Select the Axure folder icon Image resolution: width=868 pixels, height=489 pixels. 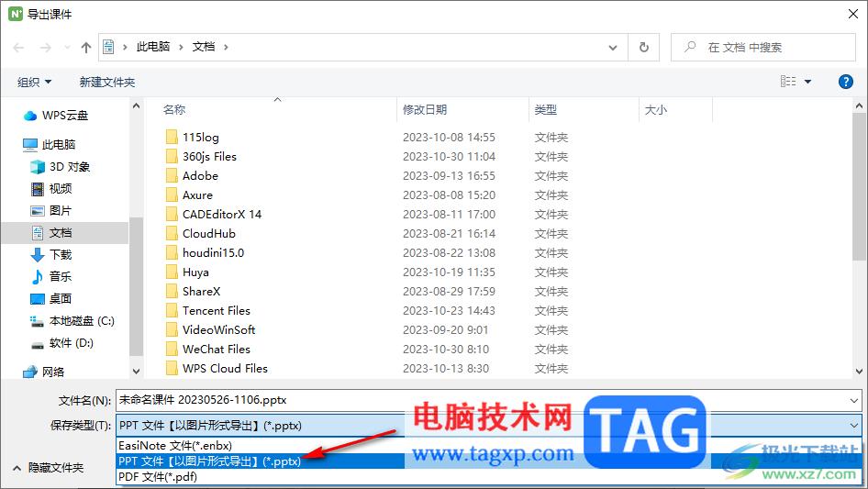(172, 194)
